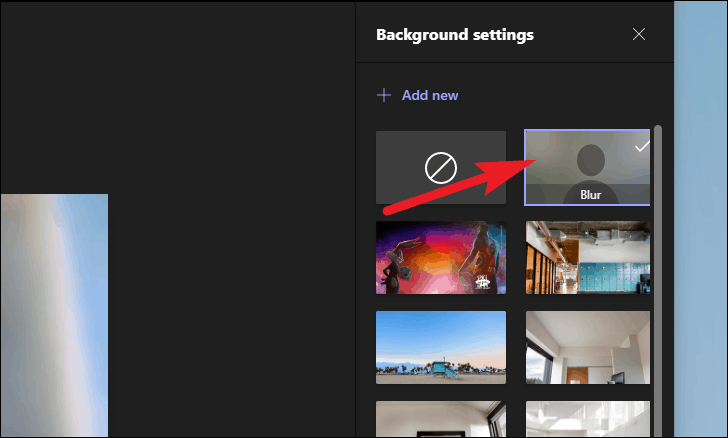This screenshot has width=728, height=438.
Task: Click the background list vertical scrollbar
Action: (x=657, y=281)
